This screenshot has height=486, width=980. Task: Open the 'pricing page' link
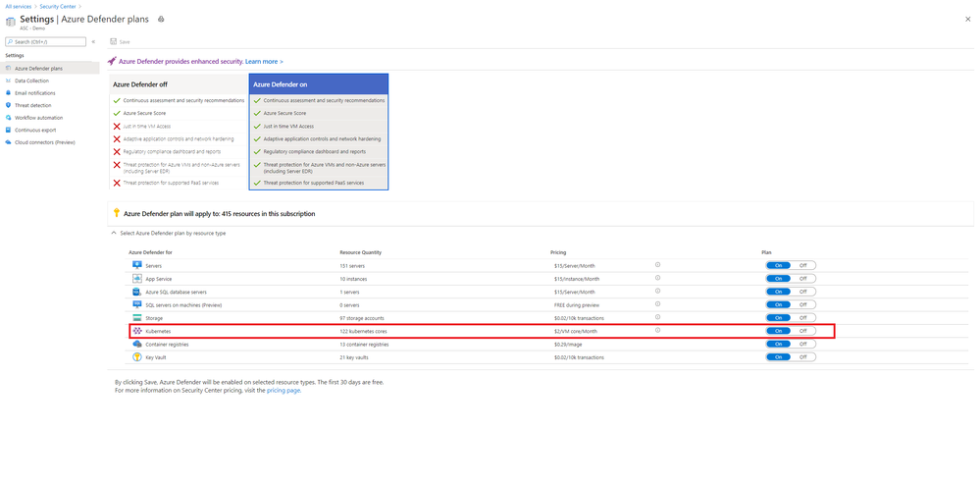click(x=284, y=391)
